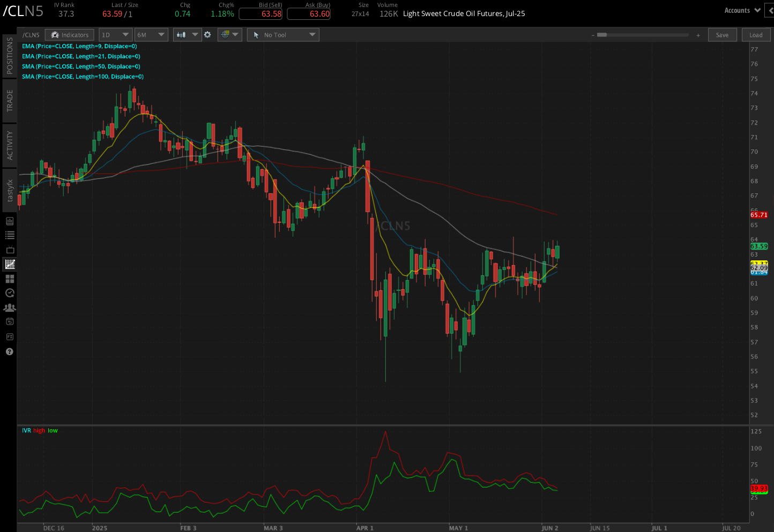Open the 1D timeframe dropdown
Image resolution: width=774 pixels, height=532 pixels.
(115, 34)
